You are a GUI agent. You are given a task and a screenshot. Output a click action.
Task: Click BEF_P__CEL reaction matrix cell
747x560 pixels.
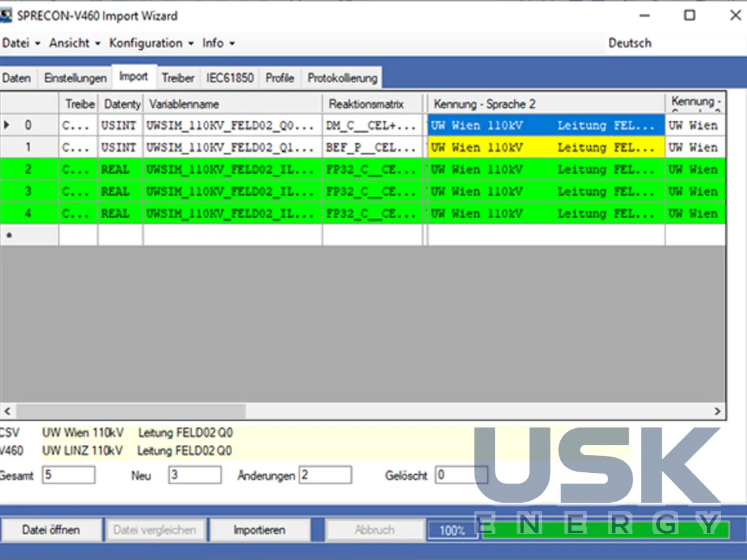(372, 147)
